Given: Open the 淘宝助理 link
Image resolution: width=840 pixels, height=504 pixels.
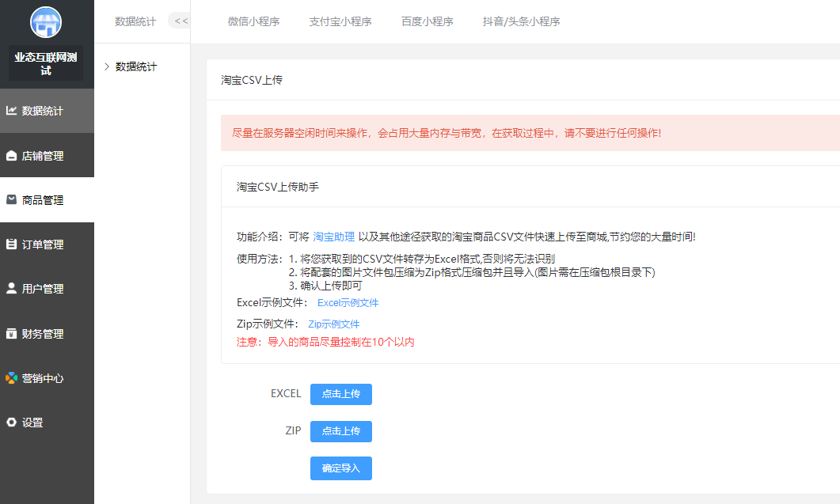Looking at the screenshot, I should click(334, 237).
